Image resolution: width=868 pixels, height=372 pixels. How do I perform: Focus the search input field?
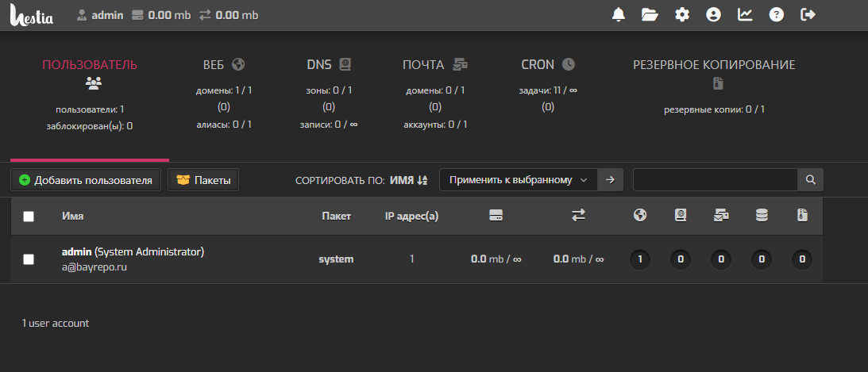pyautogui.click(x=714, y=180)
